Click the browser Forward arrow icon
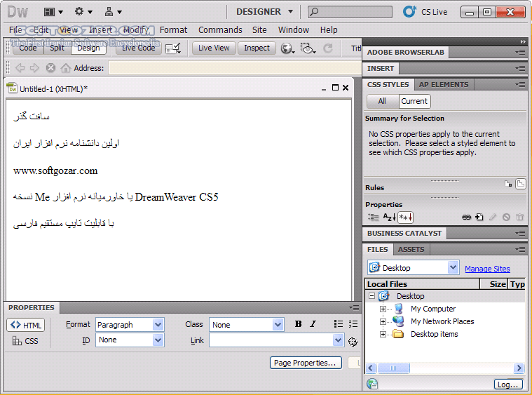The height and width of the screenshot is (395, 532). 34,68
